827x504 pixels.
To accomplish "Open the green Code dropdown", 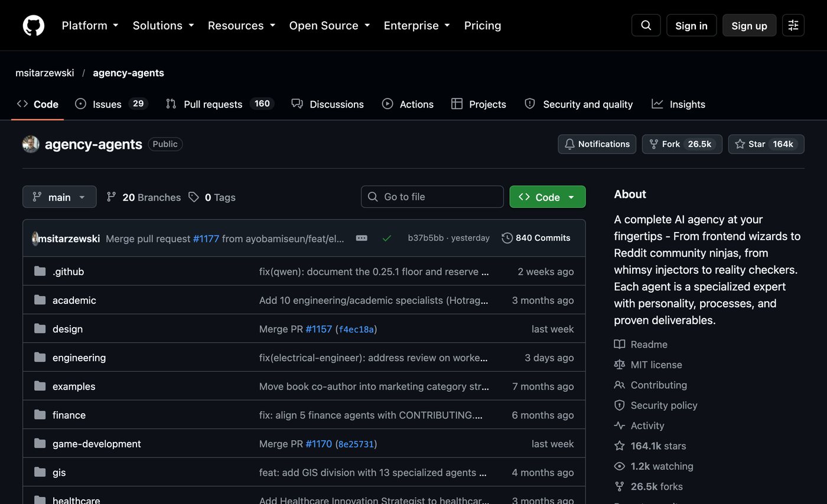I will pyautogui.click(x=548, y=197).
